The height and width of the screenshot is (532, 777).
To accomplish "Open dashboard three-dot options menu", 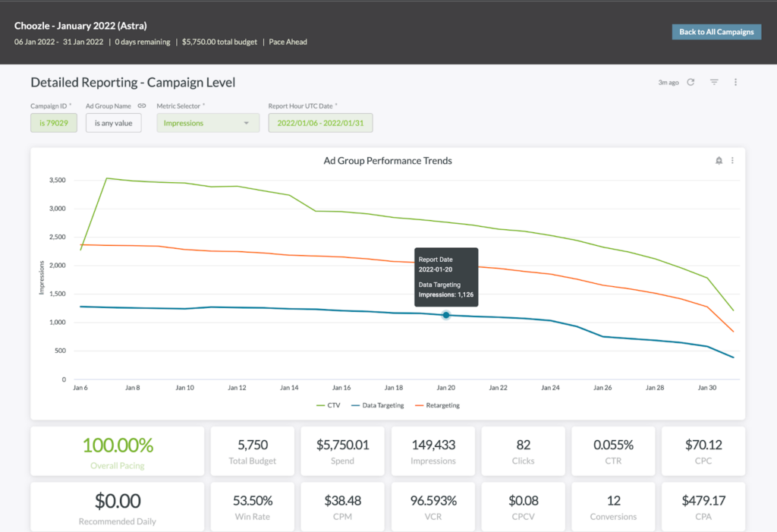I will [735, 82].
